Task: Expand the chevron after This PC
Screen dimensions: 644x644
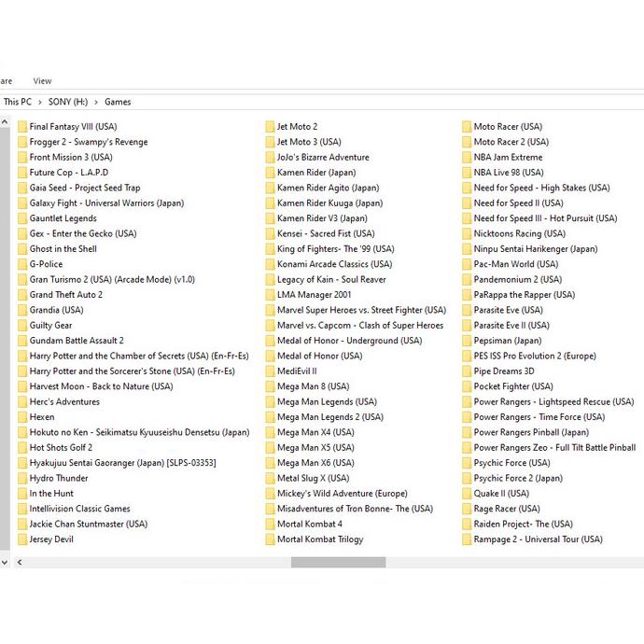Action: pos(40,103)
